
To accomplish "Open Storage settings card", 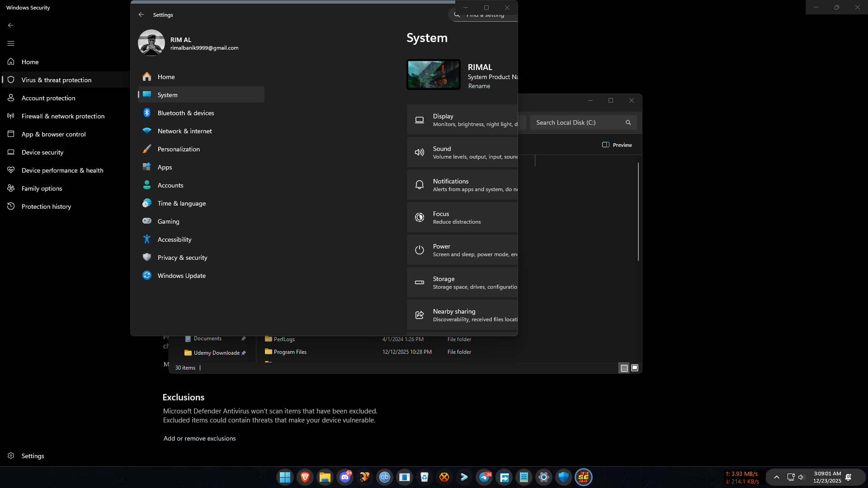I will pos(462,282).
